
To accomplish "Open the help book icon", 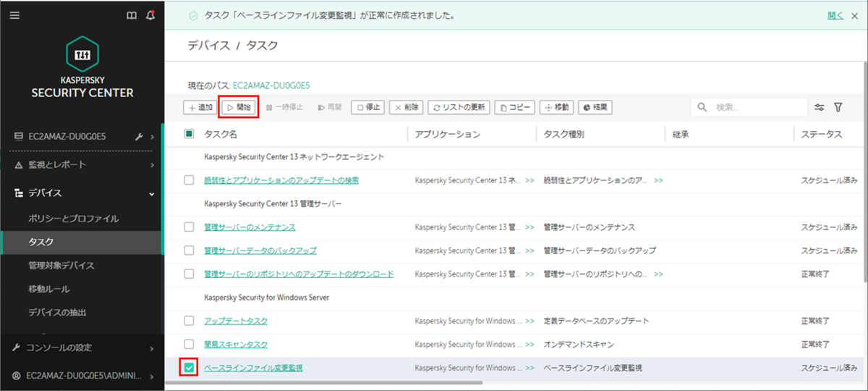I will click(132, 14).
